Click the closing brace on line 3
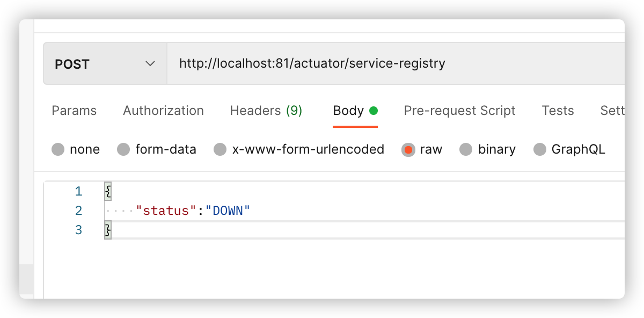The image size is (644, 318). 108,230
